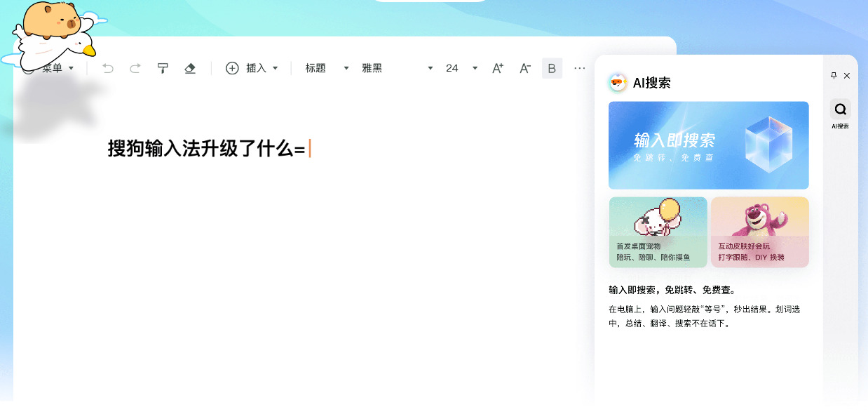Toggle bold formatting B button
Viewport: 868px width, 419px height.
click(552, 68)
